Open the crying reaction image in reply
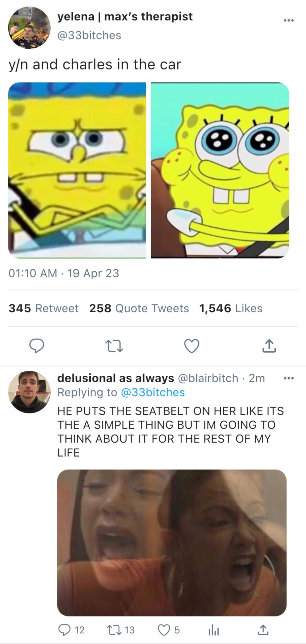The height and width of the screenshot is (644, 306). click(172, 542)
